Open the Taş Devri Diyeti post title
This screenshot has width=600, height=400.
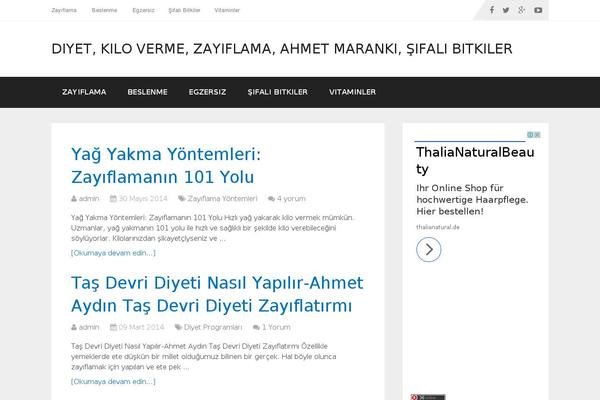217,294
